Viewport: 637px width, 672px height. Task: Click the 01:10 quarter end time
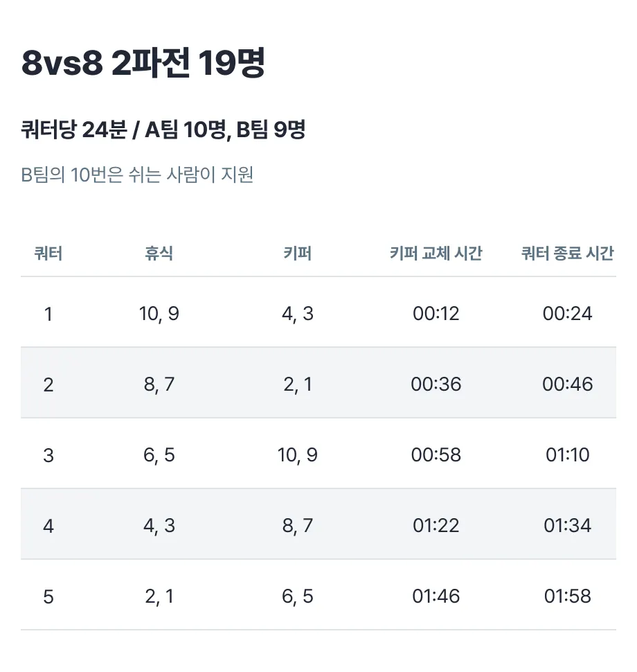click(x=567, y=455)
